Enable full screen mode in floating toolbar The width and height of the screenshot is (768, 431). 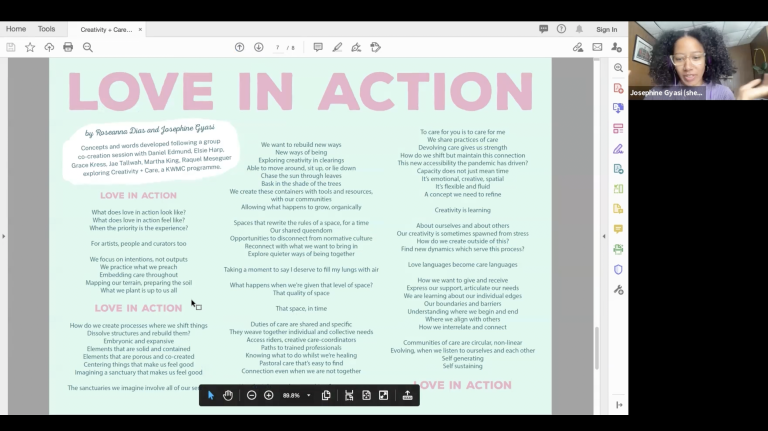point(383,395)
